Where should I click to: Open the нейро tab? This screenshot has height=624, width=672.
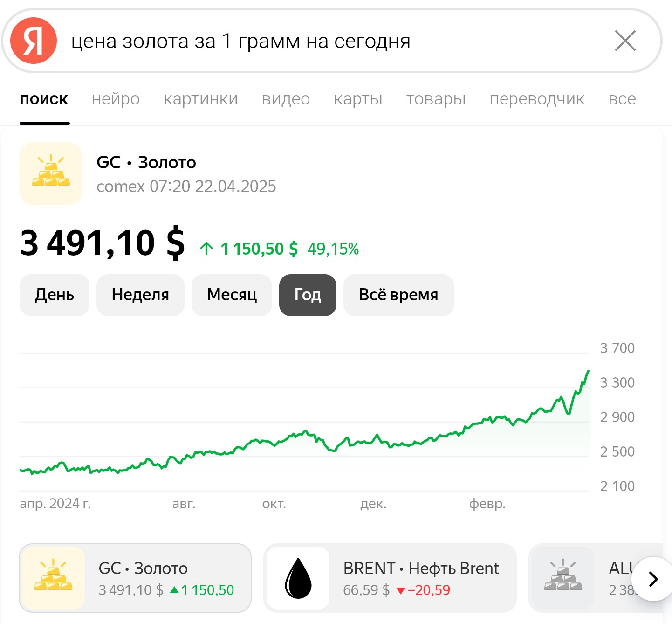tap(116, 99)
